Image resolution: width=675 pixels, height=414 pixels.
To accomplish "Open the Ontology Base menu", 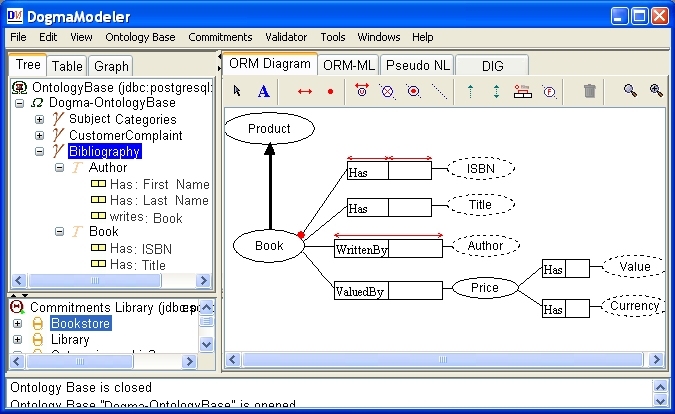I will click(x=140, y=37).
